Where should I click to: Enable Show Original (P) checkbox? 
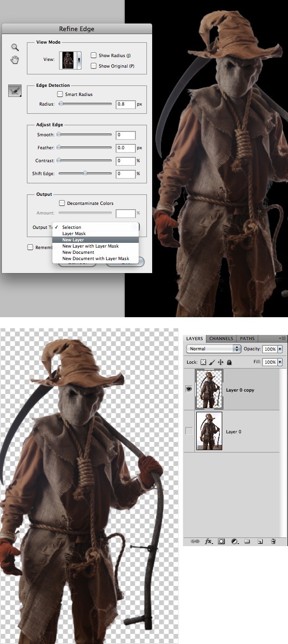[x=94, y=66]
